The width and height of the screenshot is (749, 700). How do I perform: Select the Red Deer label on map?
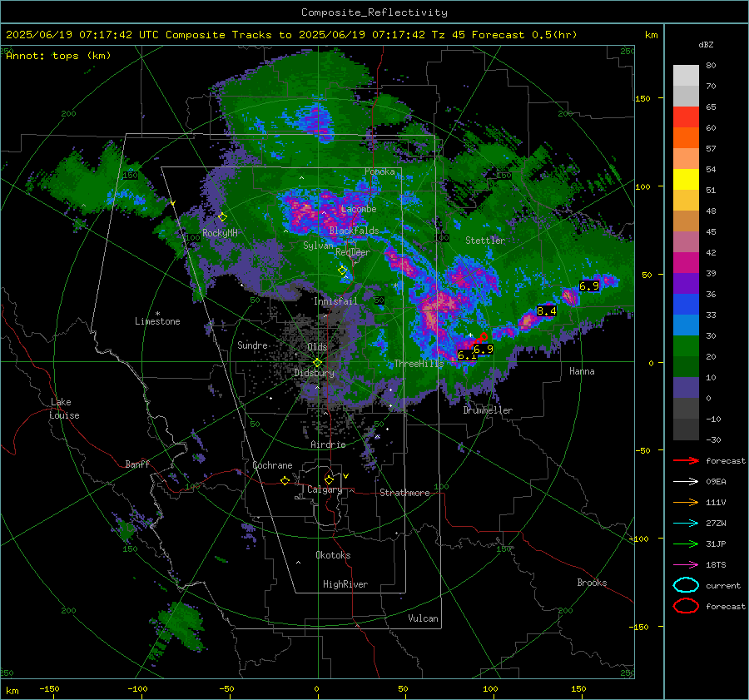[x=353, y=252]
